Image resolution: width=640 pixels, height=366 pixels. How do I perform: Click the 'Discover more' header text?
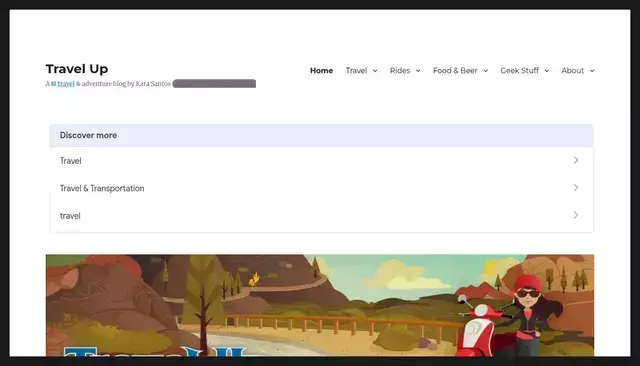click(x=88, y=135)
